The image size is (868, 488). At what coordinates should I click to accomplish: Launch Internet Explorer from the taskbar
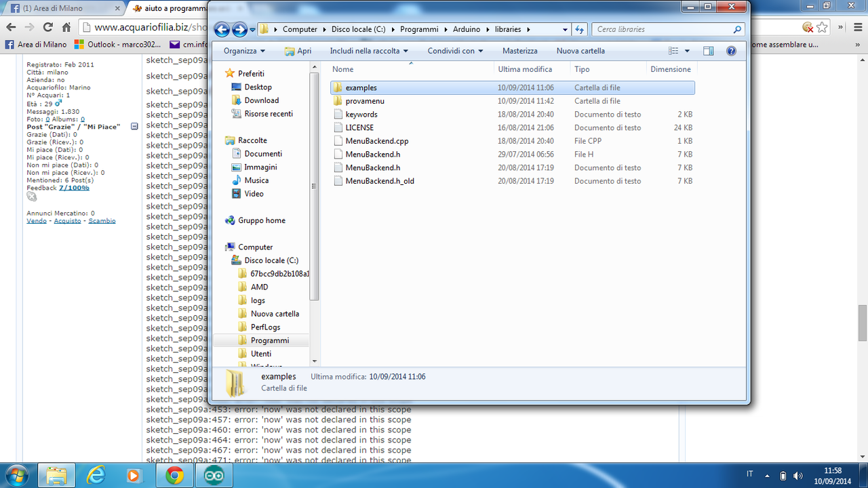[97, 476]
